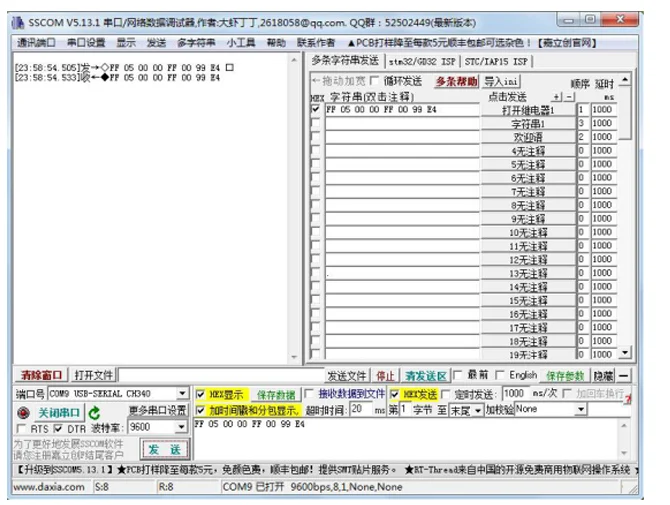This screenshot has width=670, height=505.
Task: Click the 超时时间 20 ms input field
Action: point(361,410)
